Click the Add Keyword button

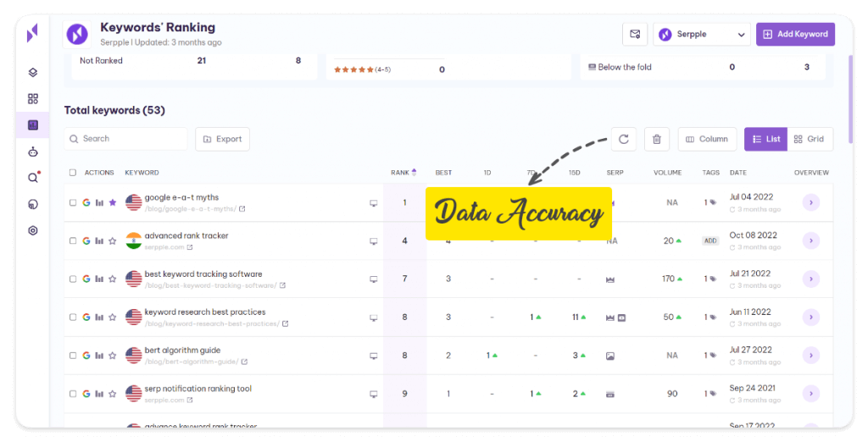click(x=795, y=34)
